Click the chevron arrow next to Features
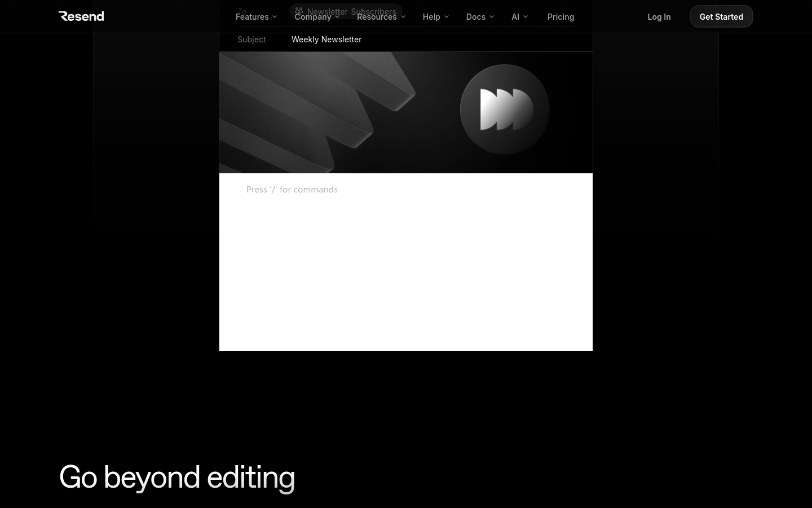 point(275,17)
